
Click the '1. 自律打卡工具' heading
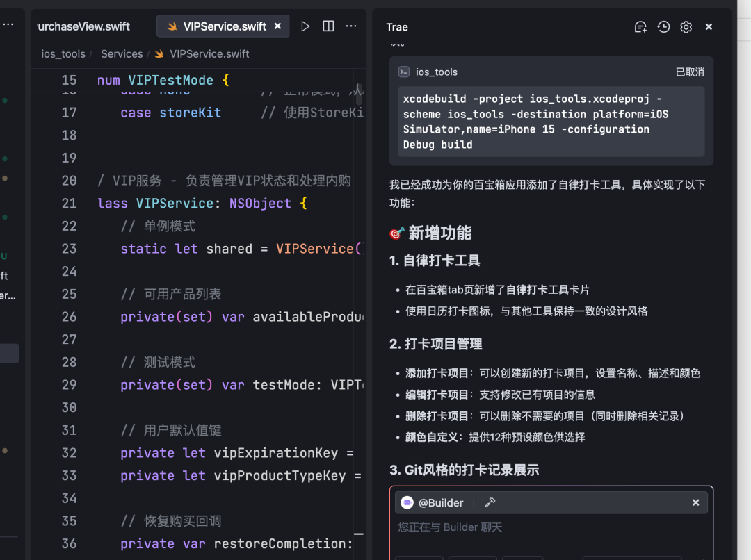(x=435, y=261)
